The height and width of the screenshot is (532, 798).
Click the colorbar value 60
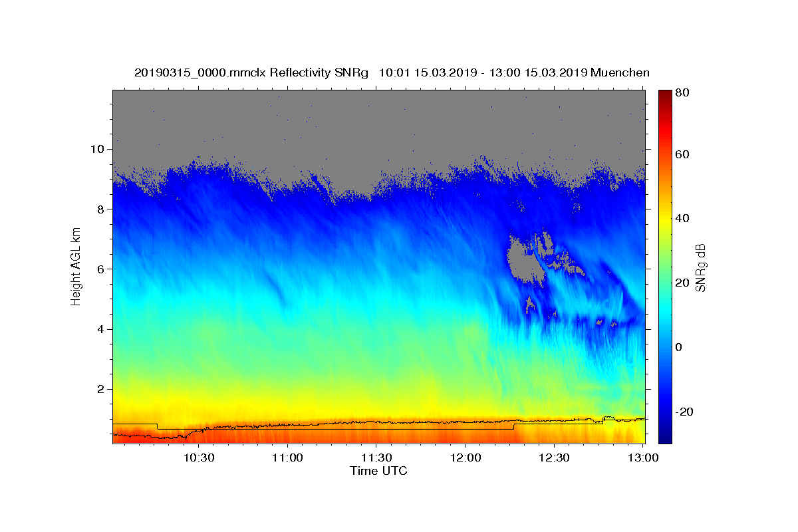pyautogui.click(x=683, y=154)
